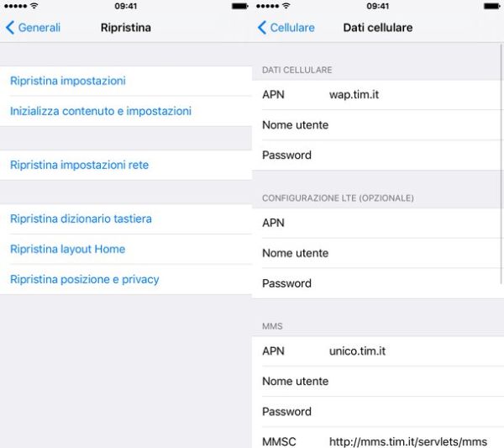Focus the LTE configuration APN field
The width and height of the screenshot is (504, 448).
(x=378, y=223)
